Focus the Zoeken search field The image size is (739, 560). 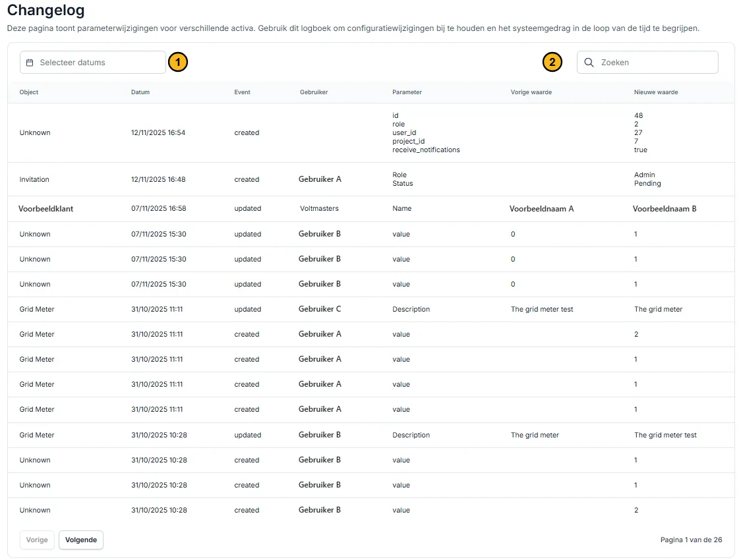[x=647, y=62]
